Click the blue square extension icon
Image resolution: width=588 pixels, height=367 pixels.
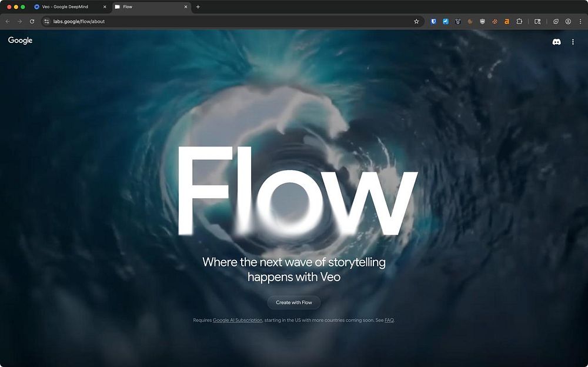coord(446,21)
